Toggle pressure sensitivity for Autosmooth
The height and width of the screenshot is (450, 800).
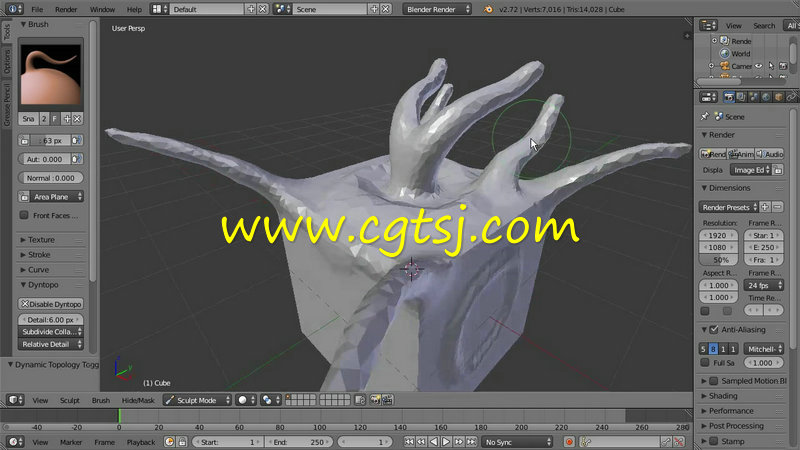pos(77,159)
